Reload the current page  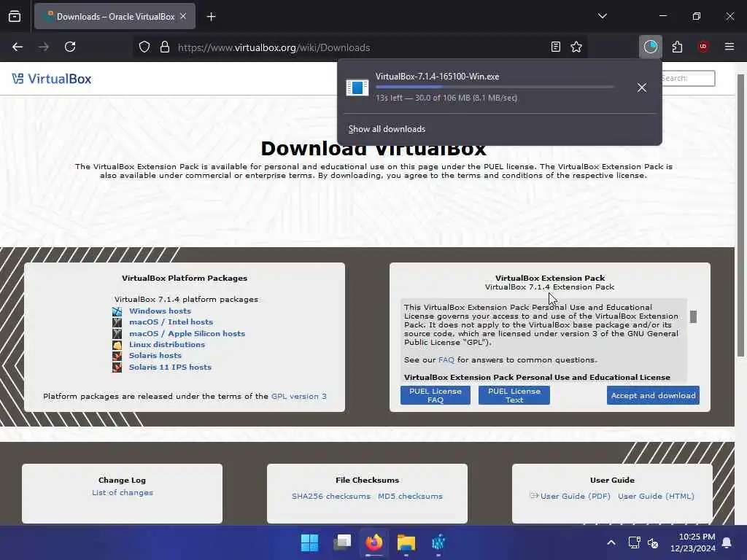pos(70,47)
